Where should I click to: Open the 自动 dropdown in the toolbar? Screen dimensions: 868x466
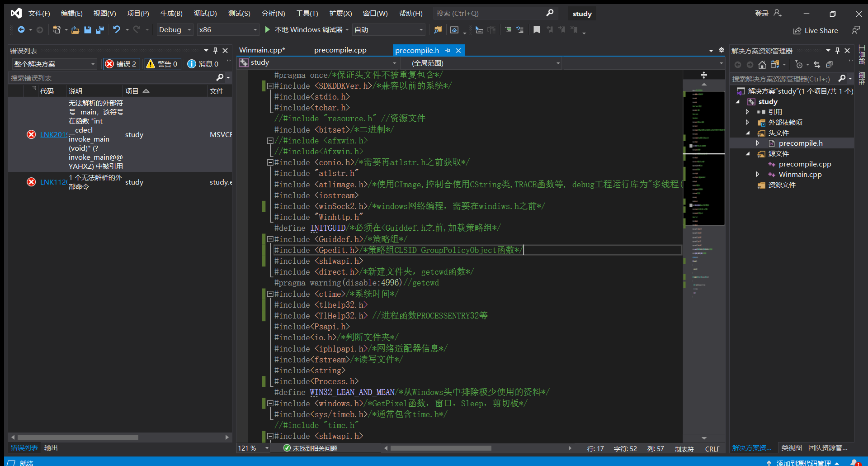388,29
